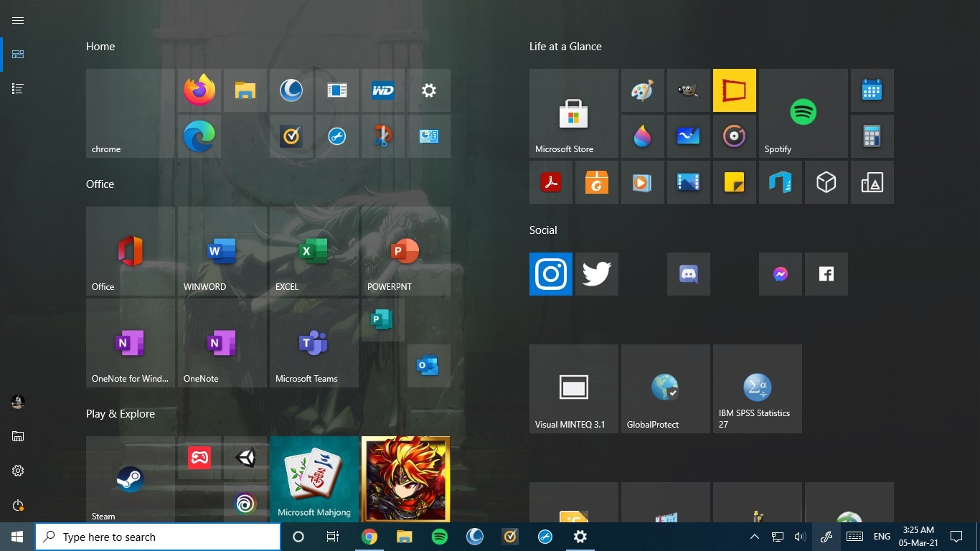
Task: Open the orange Foxit tile
Action: (x=597, y=182)
